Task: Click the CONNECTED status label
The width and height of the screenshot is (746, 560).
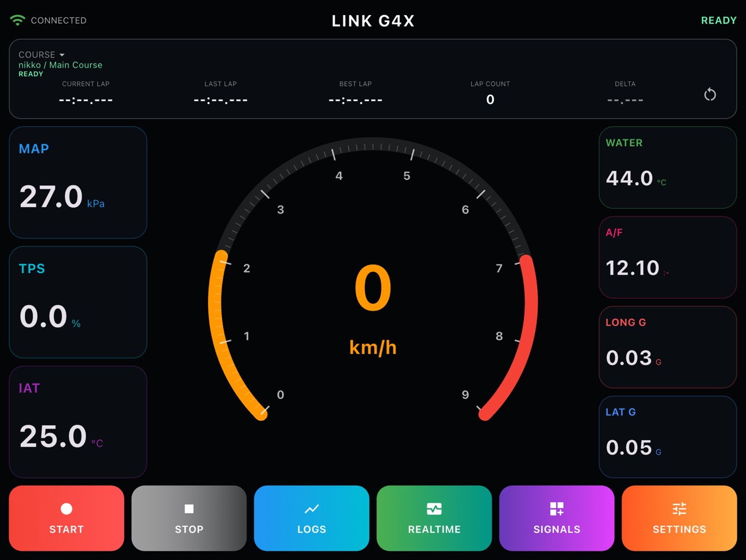Action: (x=58, y=20)
